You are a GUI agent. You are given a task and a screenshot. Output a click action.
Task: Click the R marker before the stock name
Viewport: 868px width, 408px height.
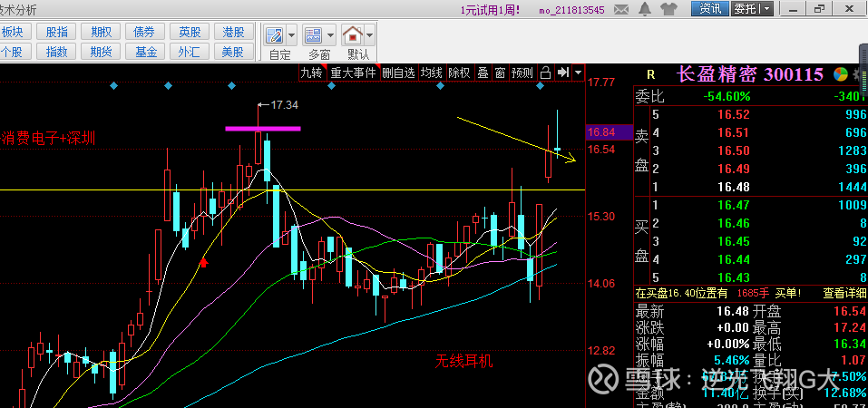coord(650,74)
